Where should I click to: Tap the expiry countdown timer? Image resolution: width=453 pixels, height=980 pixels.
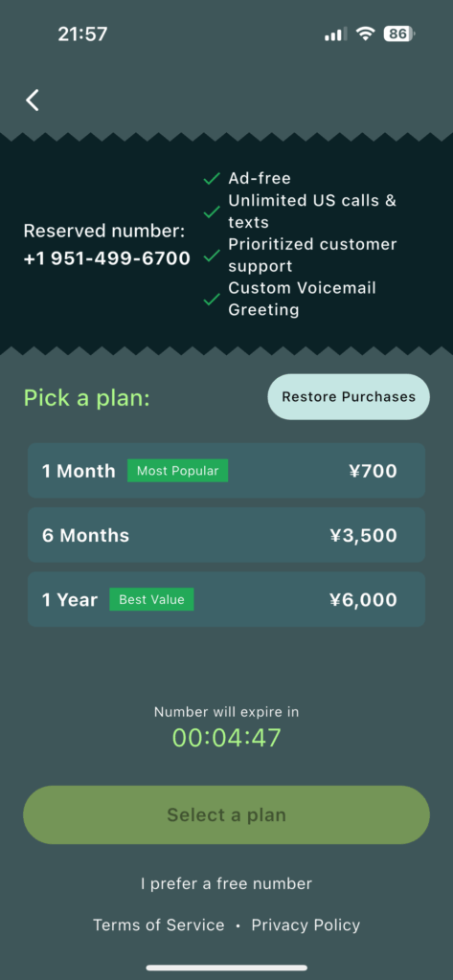[x=226, y=738]
